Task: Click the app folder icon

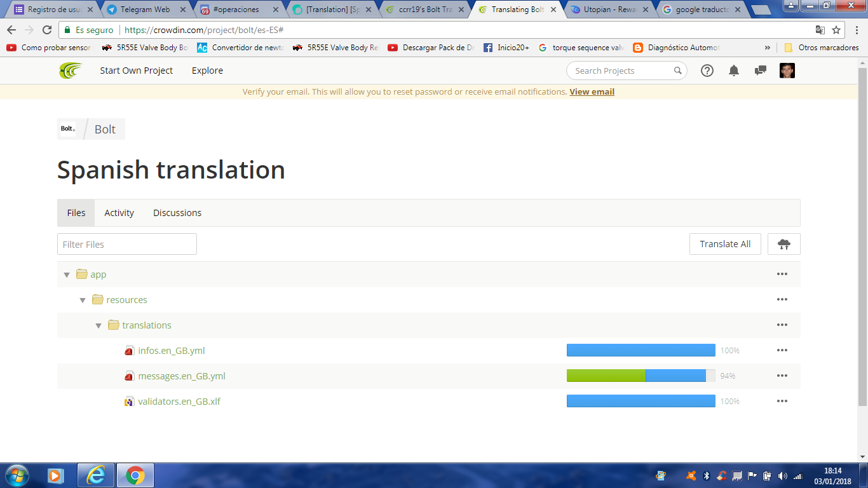Action: pyautogui.click(x=81, y=274)
